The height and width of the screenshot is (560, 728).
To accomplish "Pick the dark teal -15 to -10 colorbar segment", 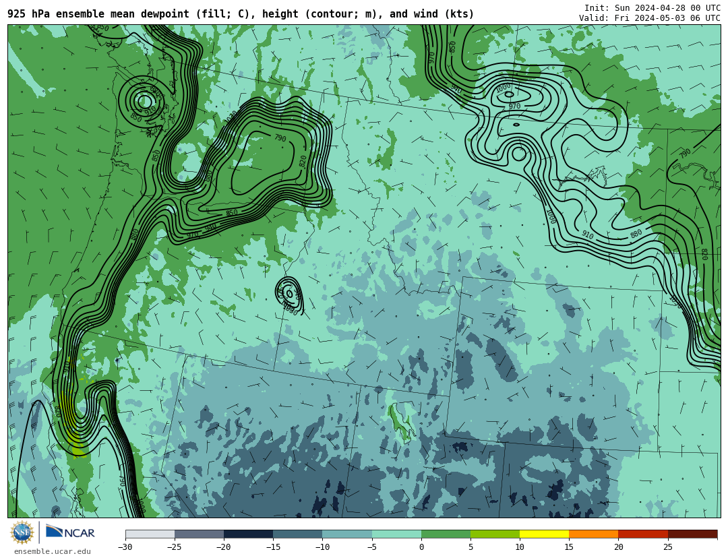I will pyautogui.click(x=298, y=534).
